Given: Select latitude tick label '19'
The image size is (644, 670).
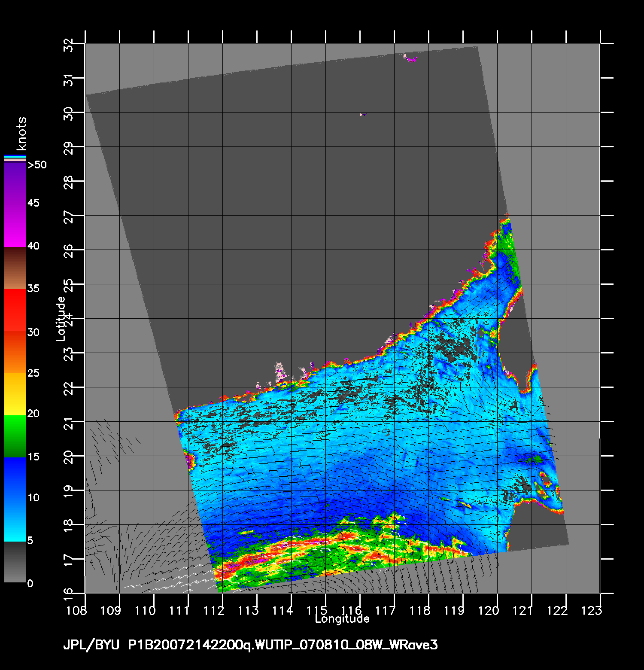Looking at the screenshot, I should coord(68,492).
